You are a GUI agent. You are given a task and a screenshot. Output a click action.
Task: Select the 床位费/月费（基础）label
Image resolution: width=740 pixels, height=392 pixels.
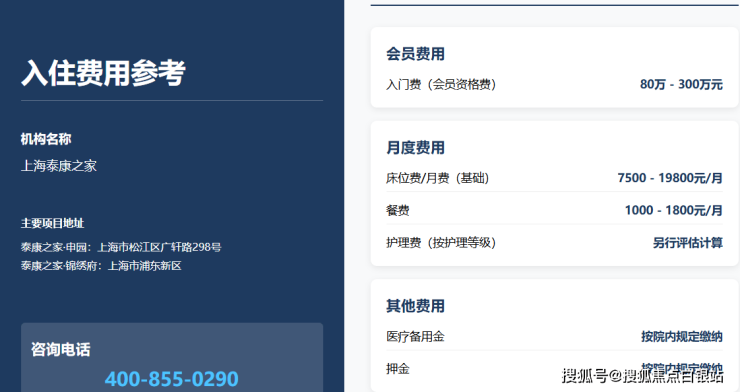pos(437,178)
